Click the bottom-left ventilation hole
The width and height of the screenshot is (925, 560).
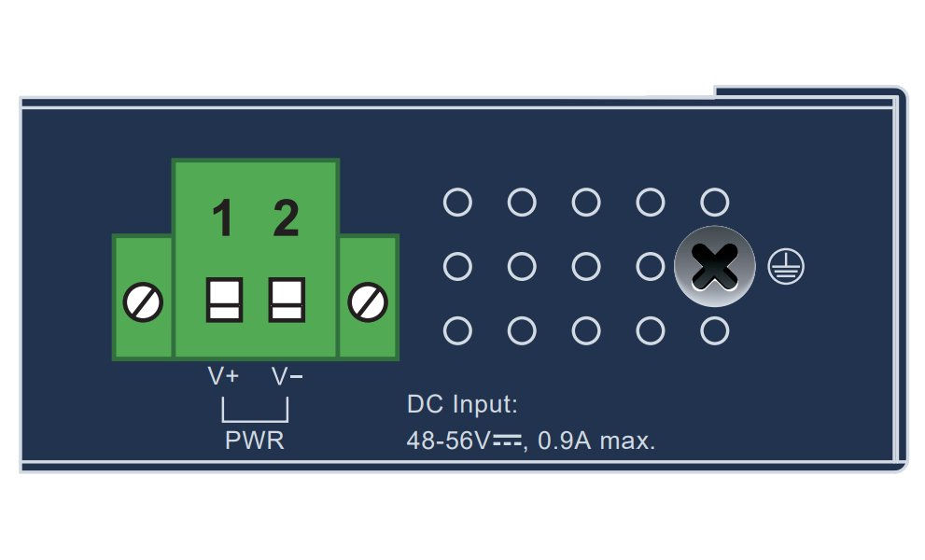[x=457, y=330]
